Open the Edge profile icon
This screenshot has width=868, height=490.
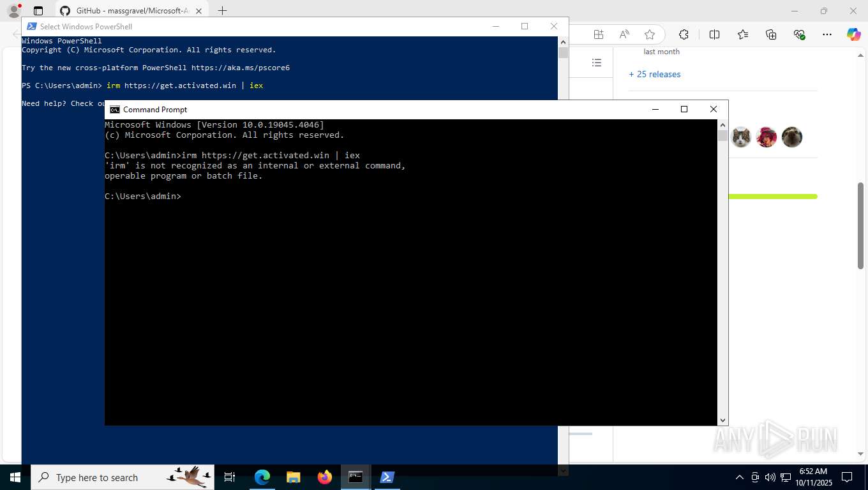coord(13,11)
